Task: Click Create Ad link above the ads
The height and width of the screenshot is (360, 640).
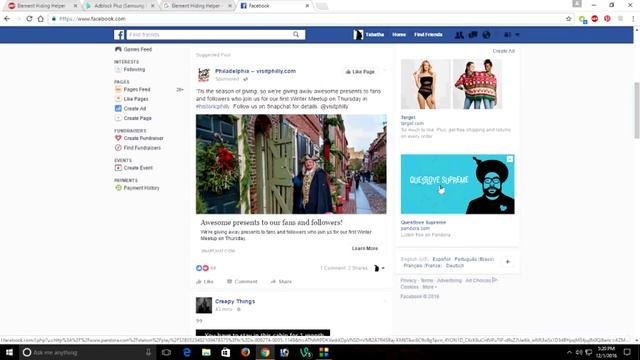Action: pos(504,51)
